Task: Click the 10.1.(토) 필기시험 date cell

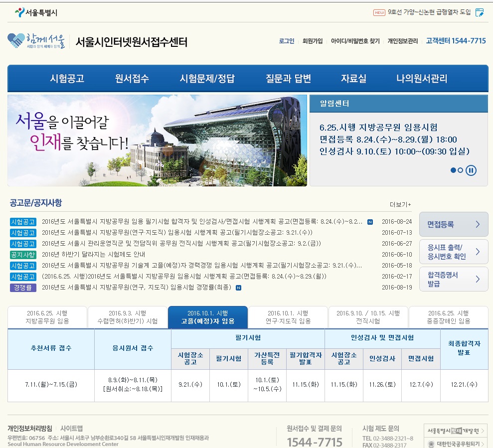Action: click(229, 385)
